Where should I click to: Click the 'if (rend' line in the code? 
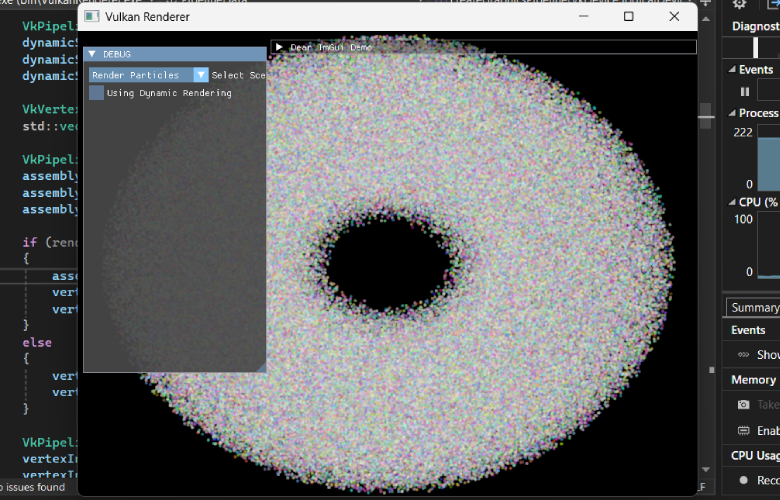coord(50,242)
